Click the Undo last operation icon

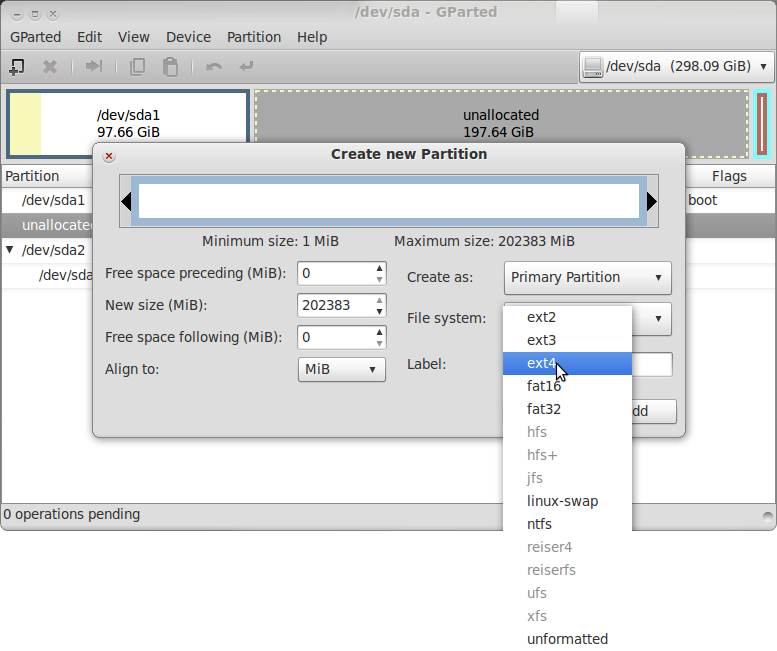(214, 66)
